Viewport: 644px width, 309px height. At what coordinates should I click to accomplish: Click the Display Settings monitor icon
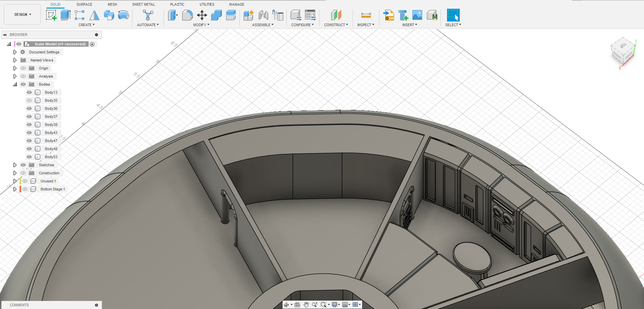[335, 305]
